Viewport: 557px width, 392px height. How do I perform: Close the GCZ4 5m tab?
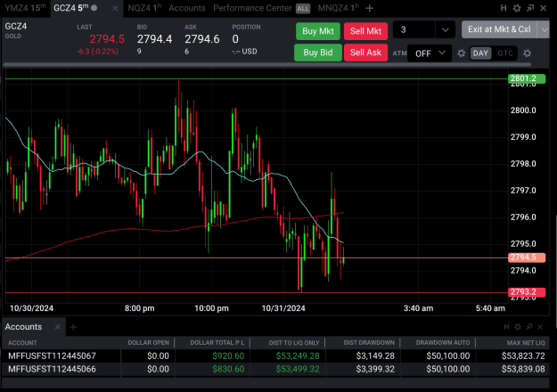115,8
